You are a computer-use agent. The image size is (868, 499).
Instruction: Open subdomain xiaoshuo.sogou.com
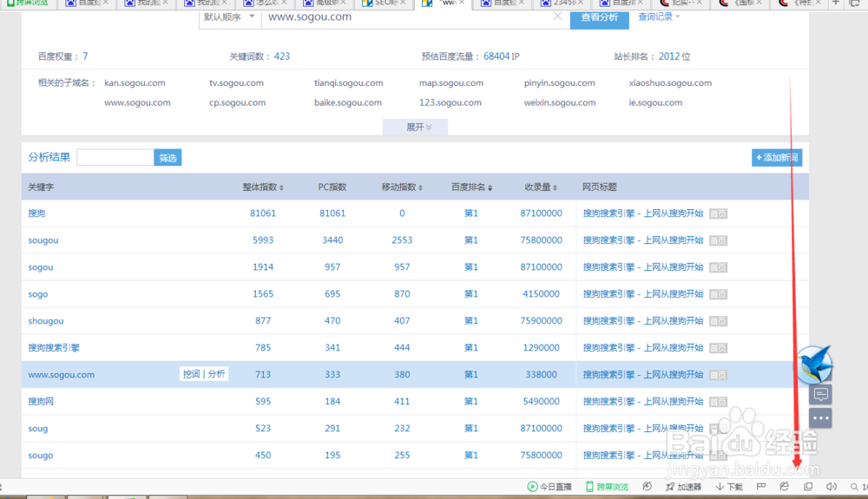click(670, 83)
